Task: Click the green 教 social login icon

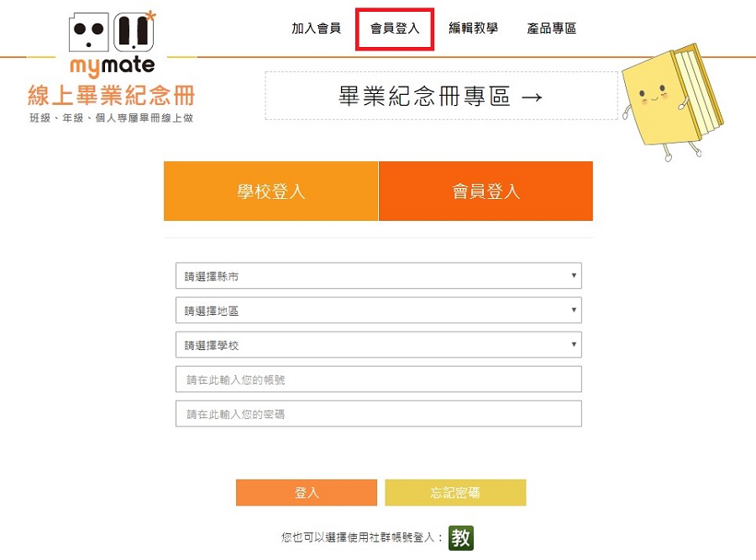Action: pyautogui.click(x=460, y=538)
